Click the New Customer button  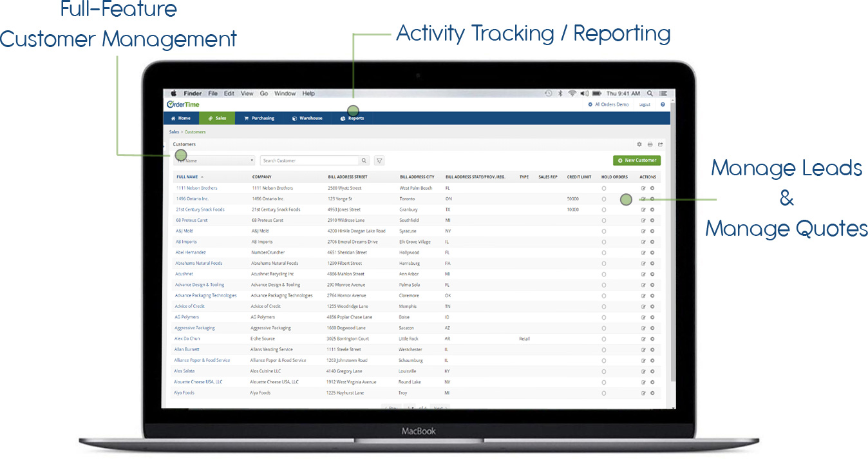pos(637,160)
